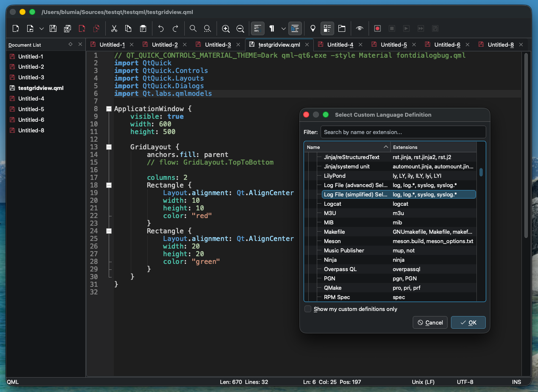Zoom in on the editor text
The width and height of the screenshot is (538, 392).
click(x=225, y=28)
